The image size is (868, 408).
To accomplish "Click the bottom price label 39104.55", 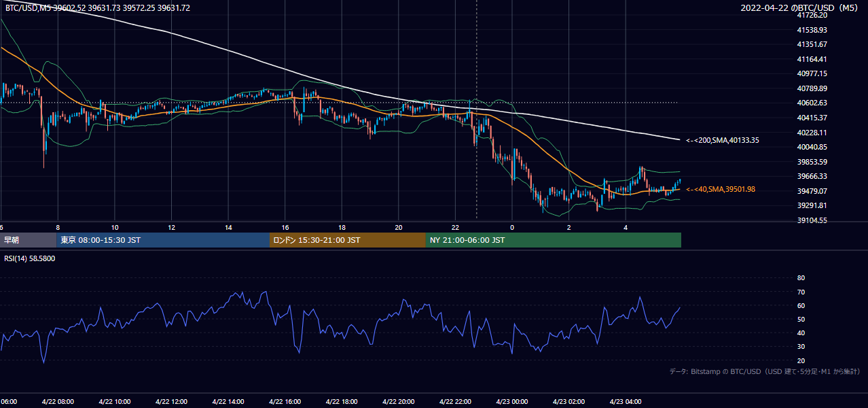I will point(812,220).
